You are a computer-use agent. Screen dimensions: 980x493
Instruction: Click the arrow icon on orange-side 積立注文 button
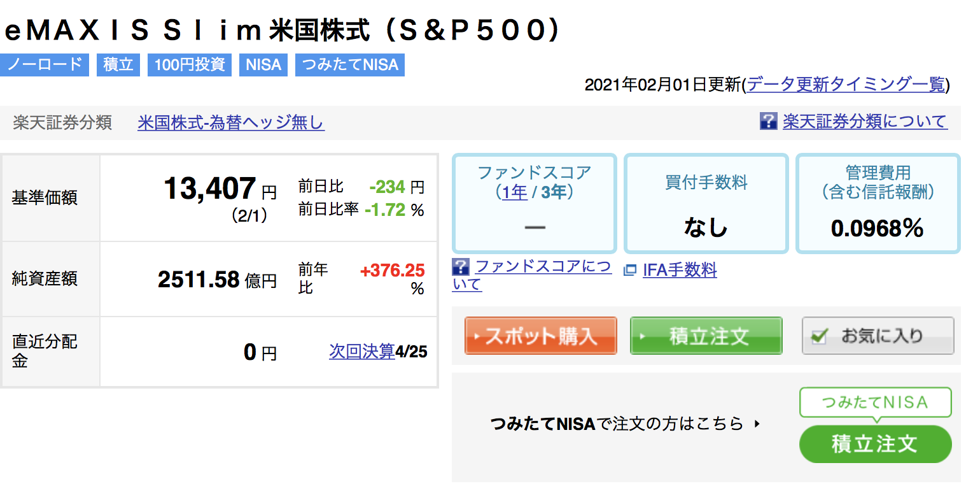(642, 336)
